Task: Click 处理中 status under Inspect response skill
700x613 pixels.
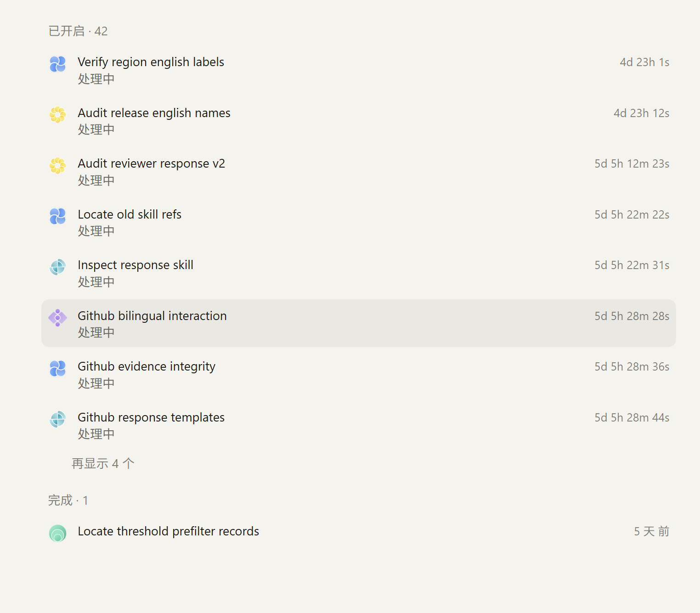Action: 96,282
